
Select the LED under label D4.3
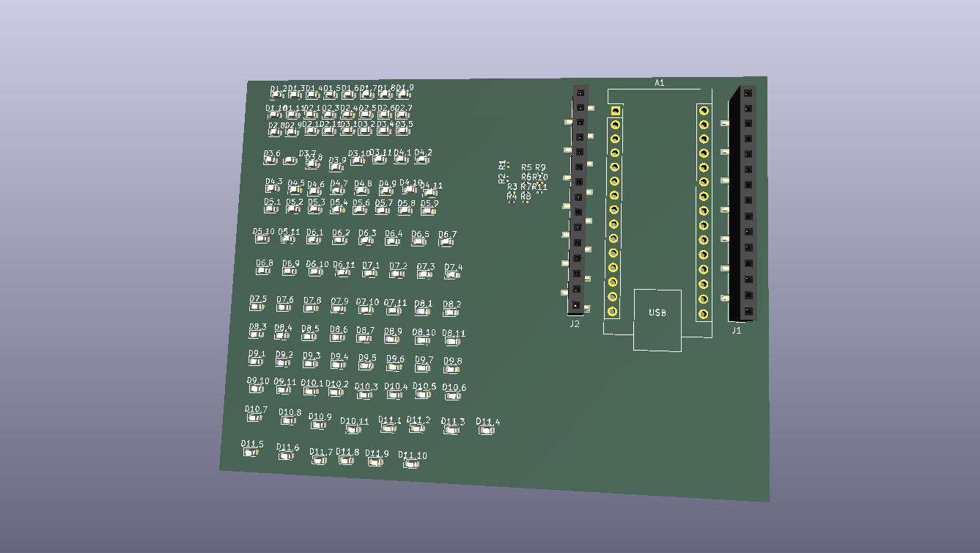coord(273,190)
